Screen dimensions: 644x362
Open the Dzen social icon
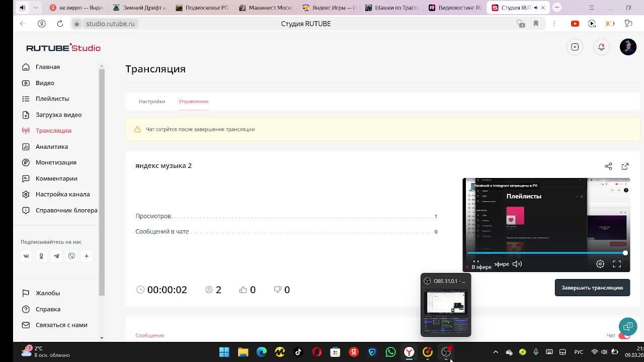(x=87, y=256)
